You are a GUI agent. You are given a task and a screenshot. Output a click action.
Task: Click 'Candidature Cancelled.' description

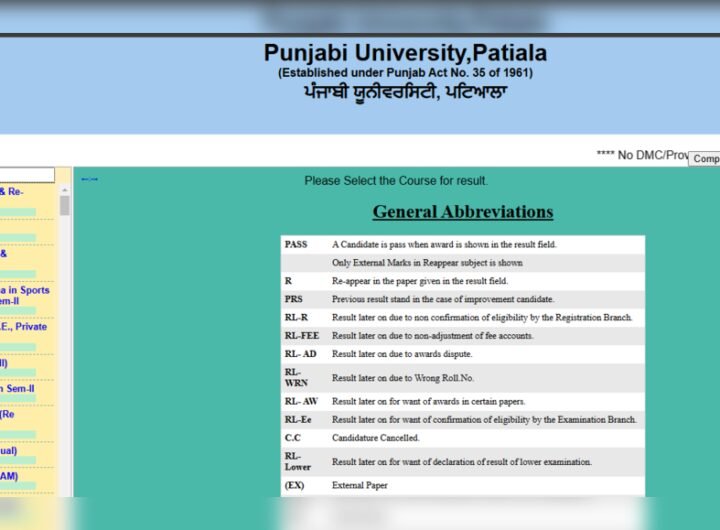(376, 438)
